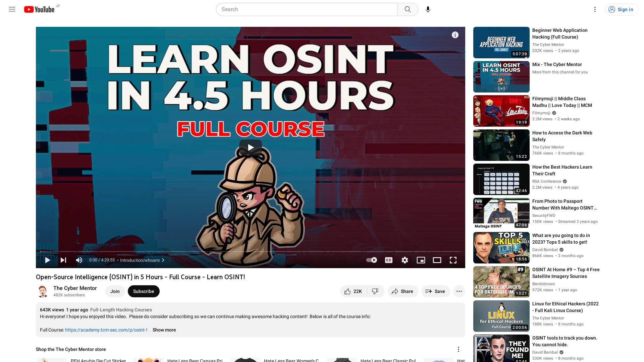Viewport: 644px width, 362px height.
Task: Play the video with large center button
Action: tap(250, 147)
